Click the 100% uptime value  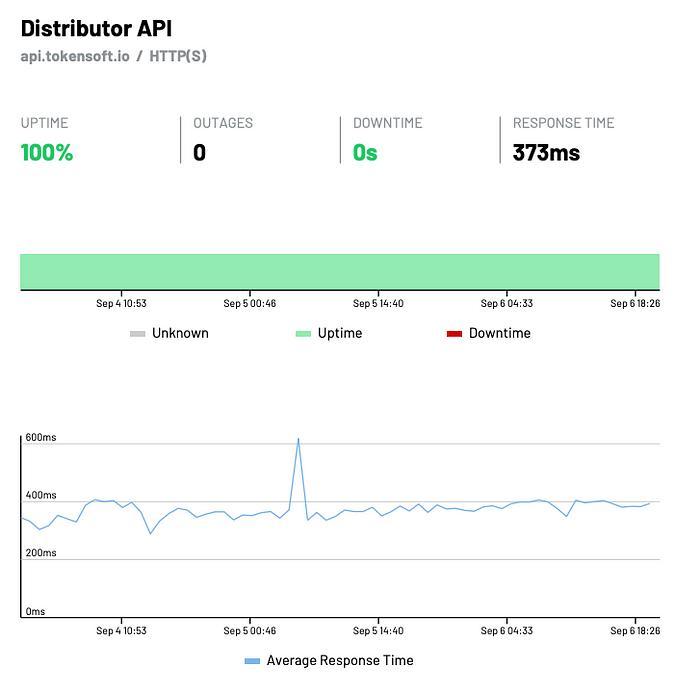(47, 153)
